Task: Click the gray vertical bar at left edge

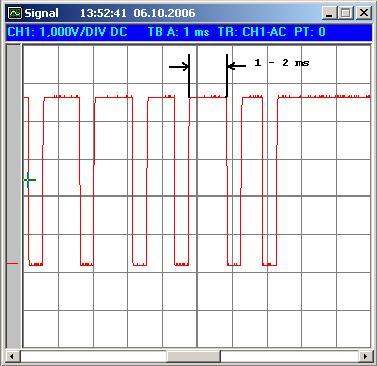Action: click(14, 197)
